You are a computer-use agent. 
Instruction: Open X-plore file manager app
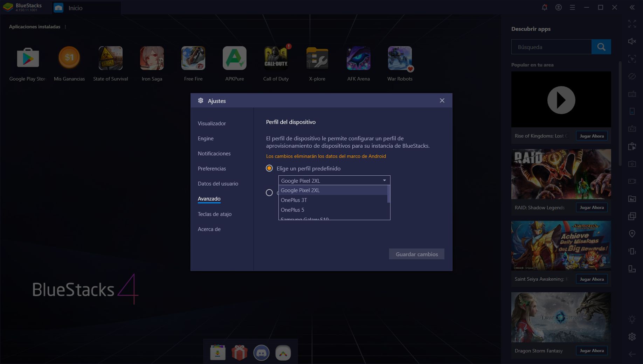[317, 58]
